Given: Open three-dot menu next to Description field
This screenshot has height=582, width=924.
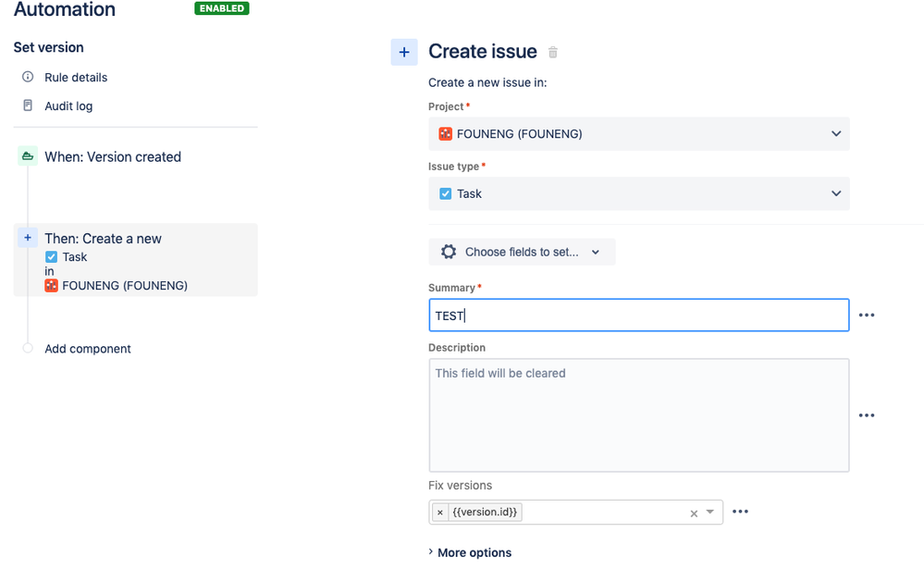Looking at the screenshot, I should pos(866,415).
